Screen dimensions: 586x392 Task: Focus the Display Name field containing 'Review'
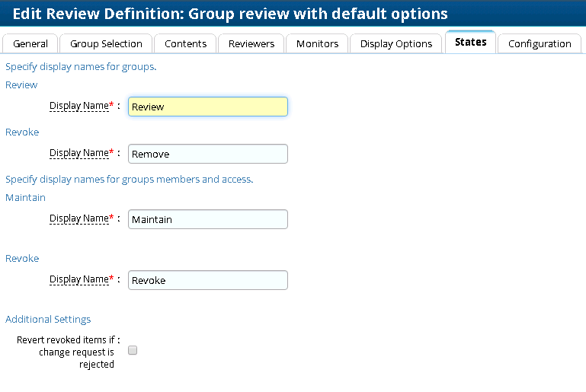tap(208, 107)
